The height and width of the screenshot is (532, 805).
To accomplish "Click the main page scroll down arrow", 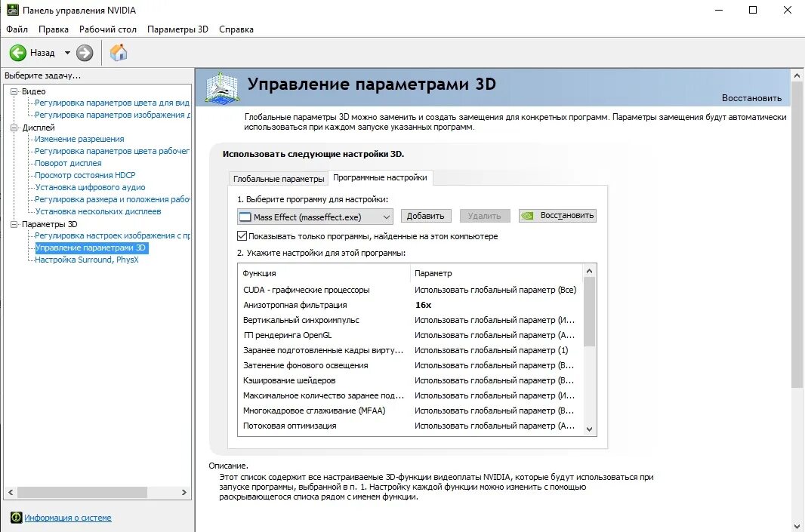I will (797, 526).
